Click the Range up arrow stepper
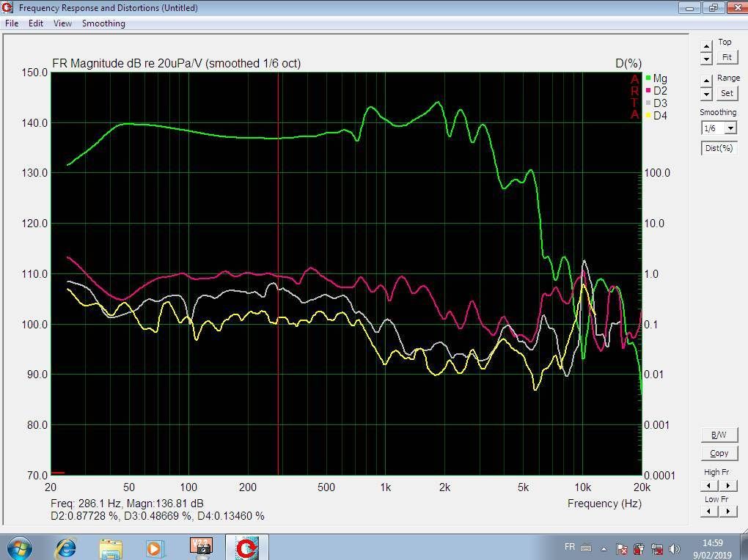The image size is (748, 560). tap(706, 81)
